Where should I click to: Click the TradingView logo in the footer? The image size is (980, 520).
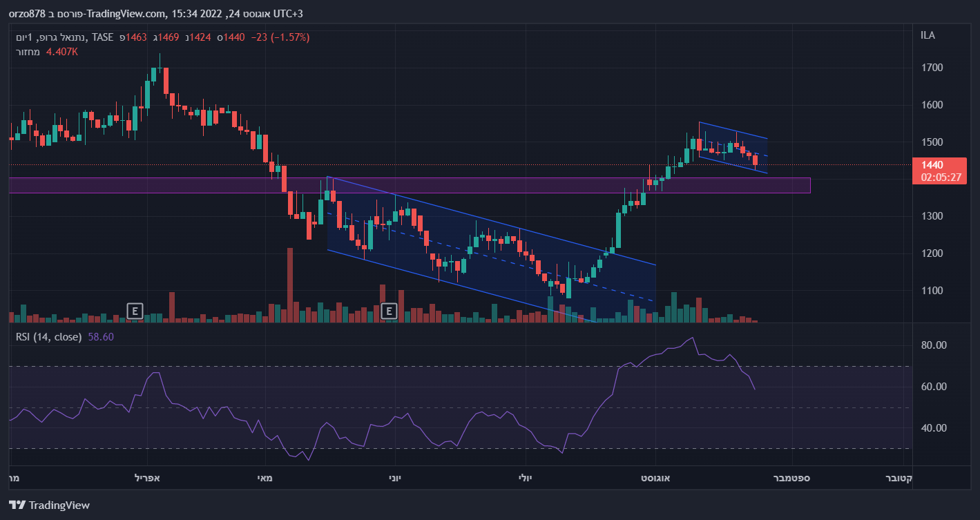(x=49, y=505)
